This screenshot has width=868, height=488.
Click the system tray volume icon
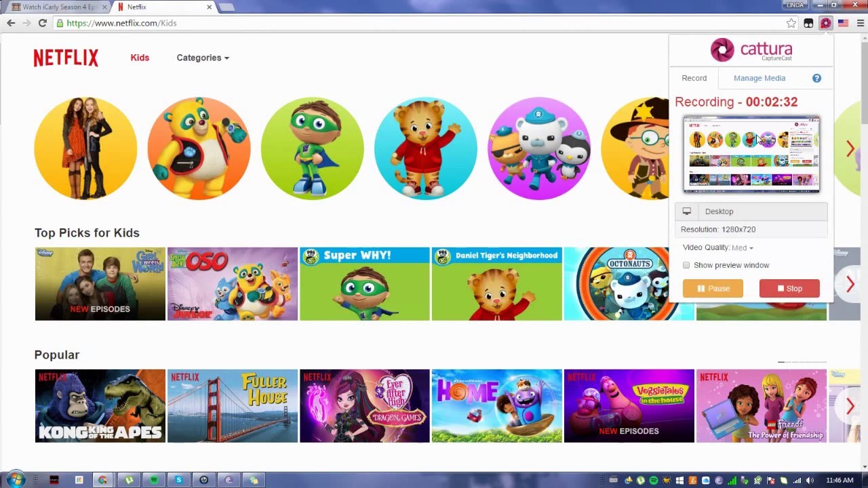click(x=810, y=481)
